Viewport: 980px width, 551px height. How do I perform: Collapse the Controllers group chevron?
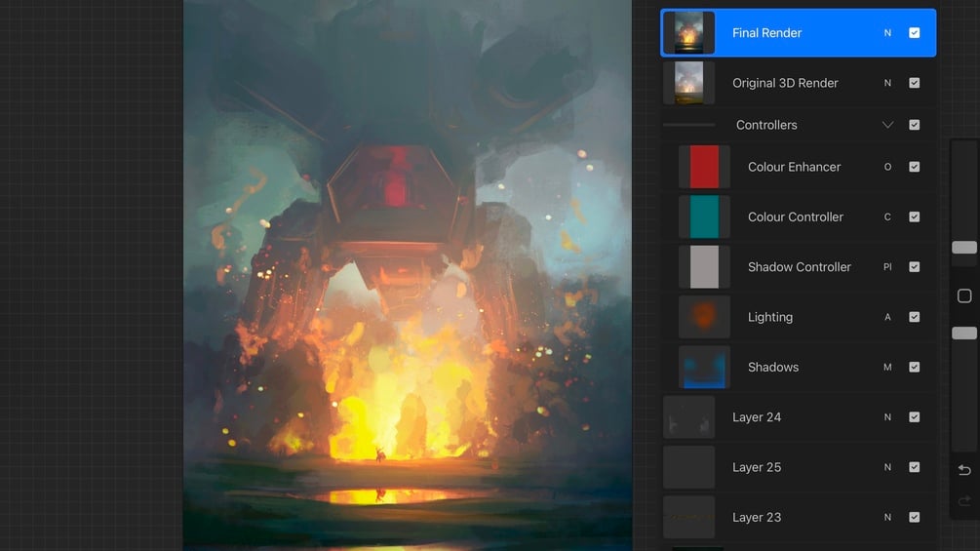[x=887, y=125]
